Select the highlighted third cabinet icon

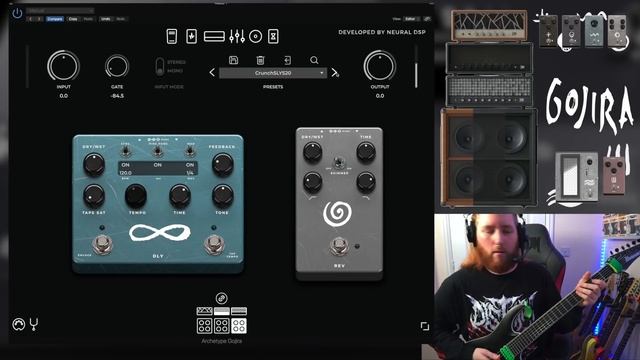point(239,326)
